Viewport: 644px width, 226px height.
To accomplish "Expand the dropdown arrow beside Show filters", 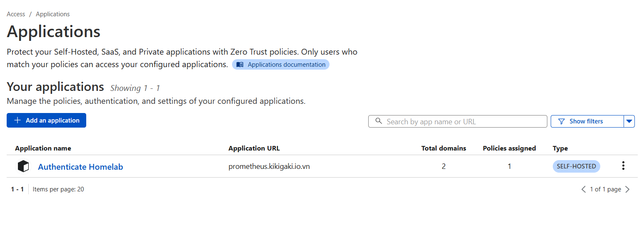I will coord(629,121).
